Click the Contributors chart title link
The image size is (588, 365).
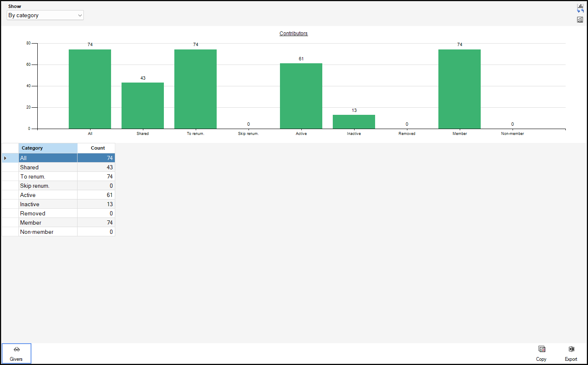[293, 34]
